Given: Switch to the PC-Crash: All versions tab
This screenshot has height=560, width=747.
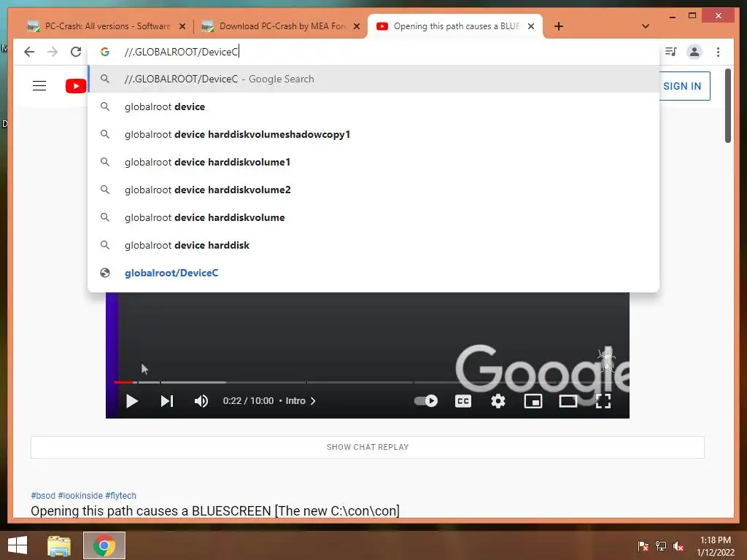Looking at the screenshot, I should pos(108,26).
